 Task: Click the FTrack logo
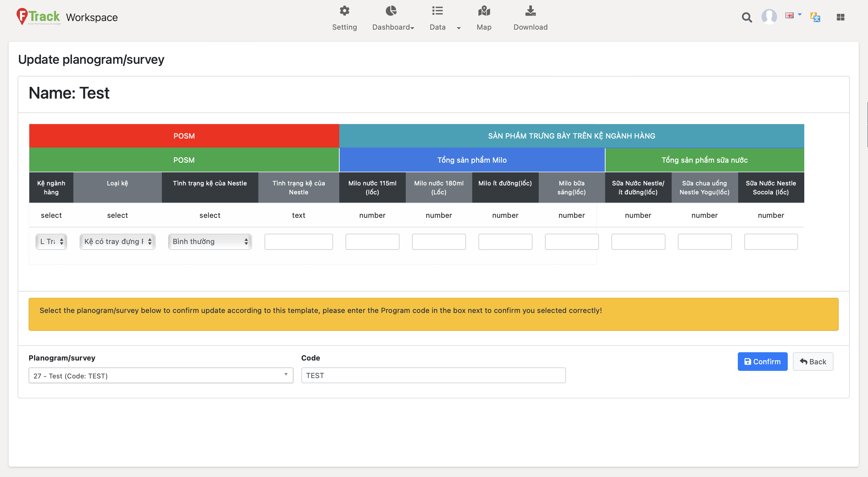(39, 17)
